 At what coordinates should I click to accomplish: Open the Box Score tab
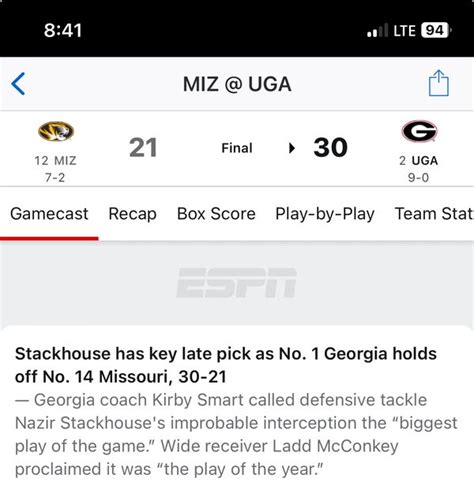(x=216, y=214)
